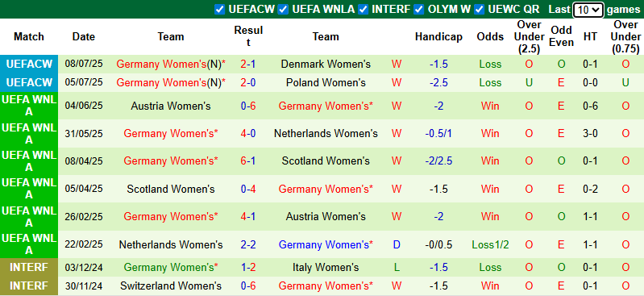Click Switzerland Women's team link
Viewport: 644px width, 296px height.
tap(171, 286)
